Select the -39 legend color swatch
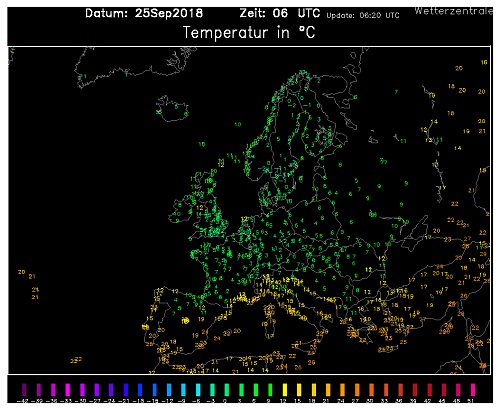 [39, 390]
